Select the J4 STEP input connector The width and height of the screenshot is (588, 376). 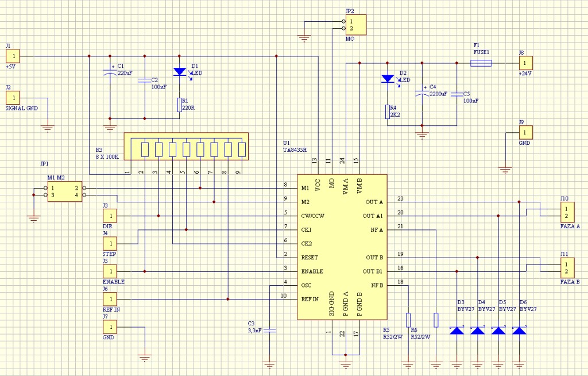coord(110,243)
